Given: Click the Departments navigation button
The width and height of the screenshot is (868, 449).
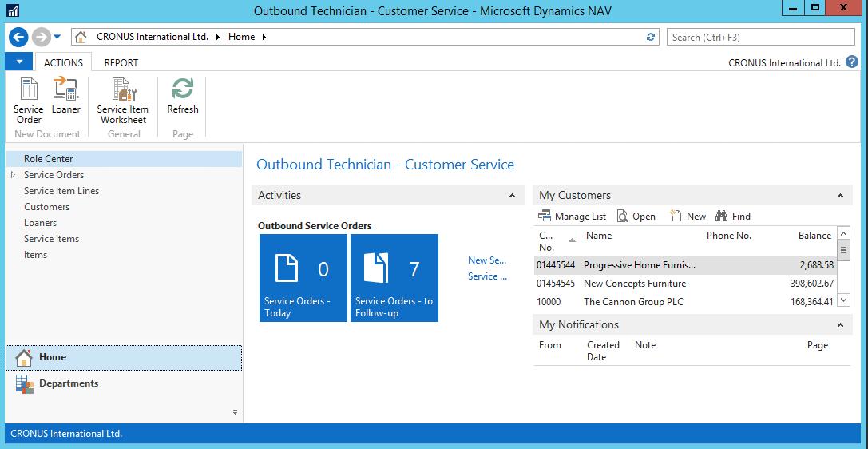Looking at the screenshot, I should 124,383.
